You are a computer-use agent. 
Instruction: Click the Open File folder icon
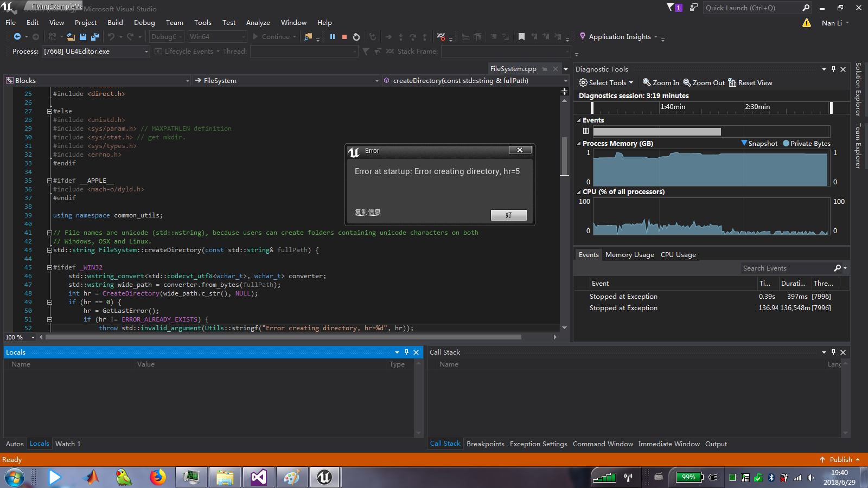click(71, 36)
